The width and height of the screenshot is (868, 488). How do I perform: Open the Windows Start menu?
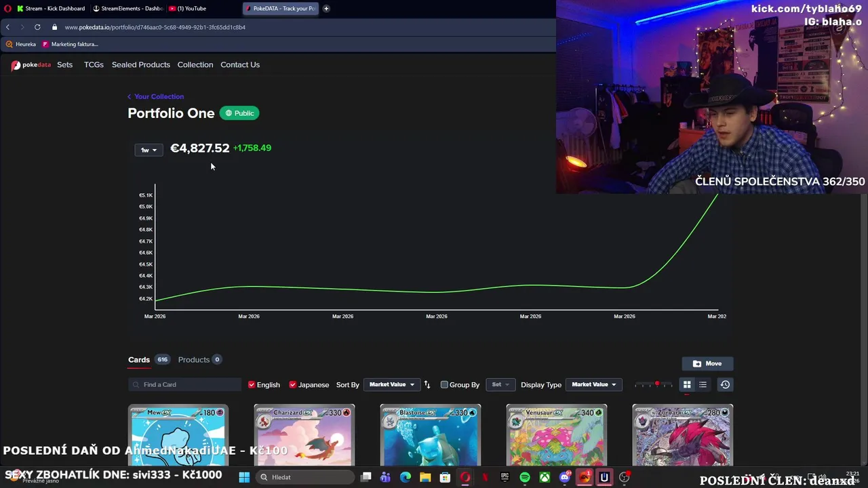pyautogui.click(x=244, y=477)
